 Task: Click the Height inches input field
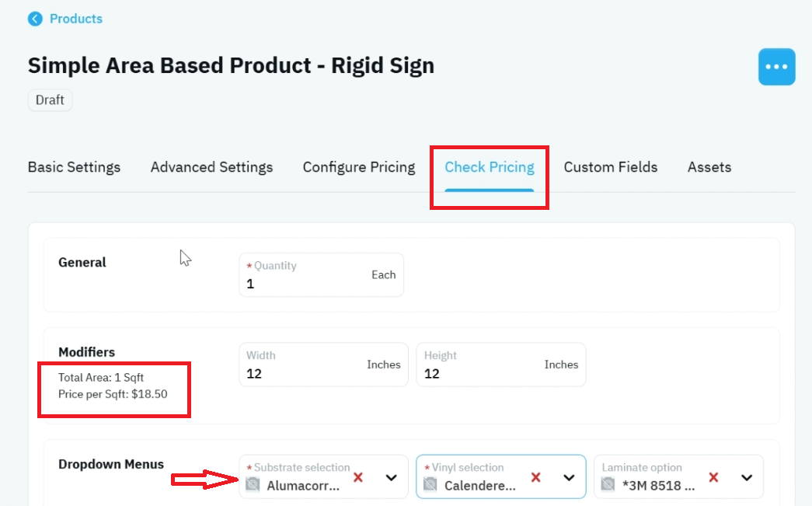[500, 365]
